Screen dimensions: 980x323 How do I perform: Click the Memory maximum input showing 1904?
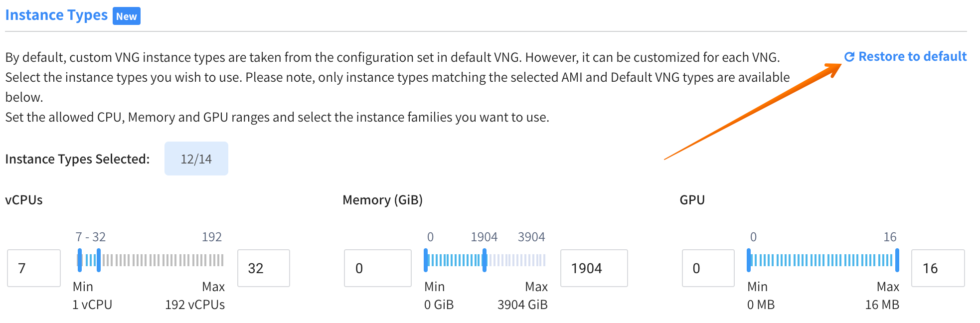point(594,268)
